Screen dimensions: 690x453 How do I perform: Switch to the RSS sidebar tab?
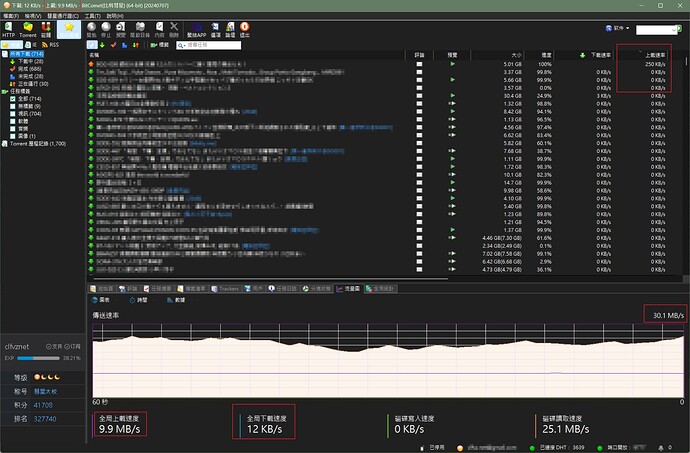50,45
